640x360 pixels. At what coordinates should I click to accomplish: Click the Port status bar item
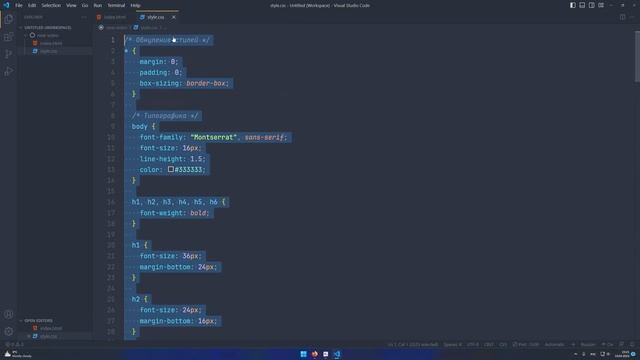[x=526, y=344]
